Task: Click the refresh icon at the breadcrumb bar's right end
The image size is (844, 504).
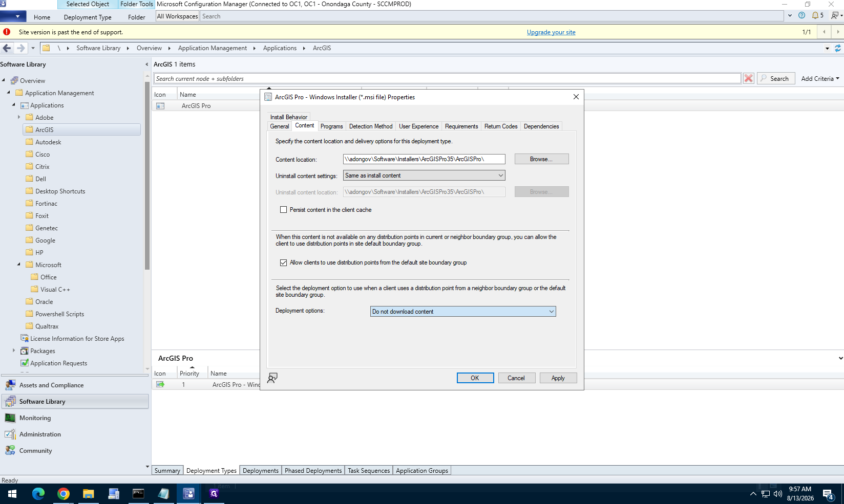Action: pyautogui.click(x=838, y=48)
